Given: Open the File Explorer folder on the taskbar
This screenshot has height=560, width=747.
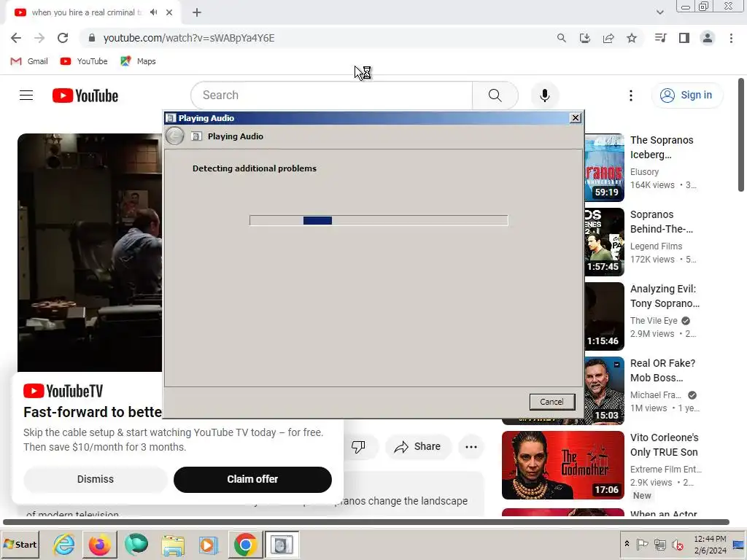Looking at the screenshot, I should pyautogui.click(x=172, y=545).
